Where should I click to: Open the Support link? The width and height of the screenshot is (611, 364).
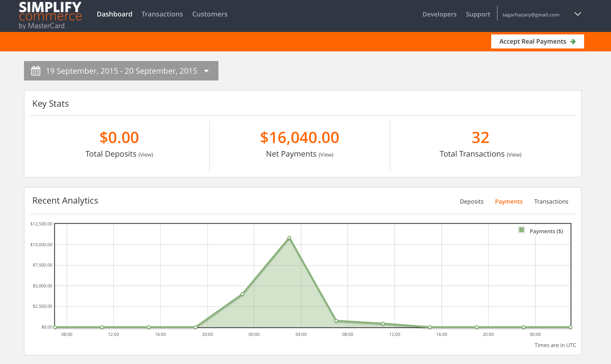coord(478,14)
